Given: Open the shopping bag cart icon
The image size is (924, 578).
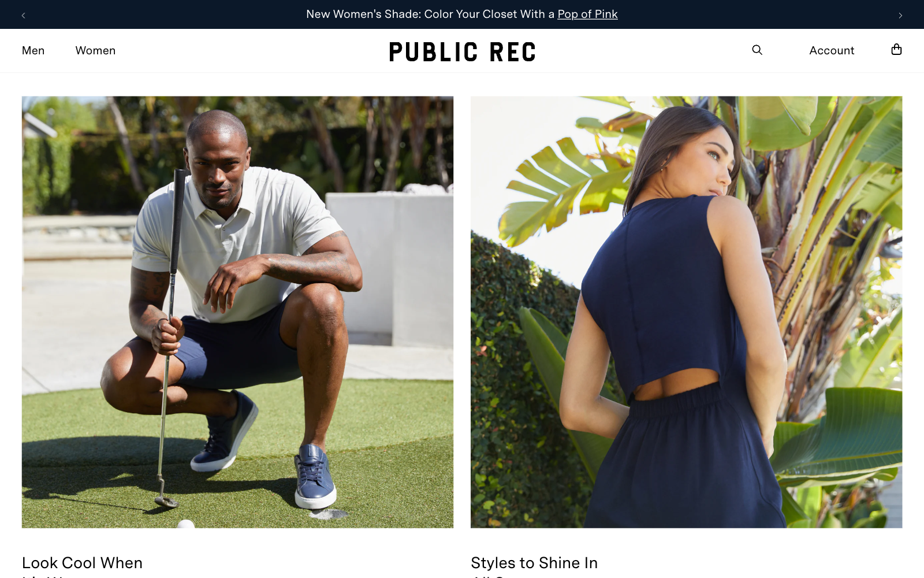Looking at the screenshot, I should [896, 50].
